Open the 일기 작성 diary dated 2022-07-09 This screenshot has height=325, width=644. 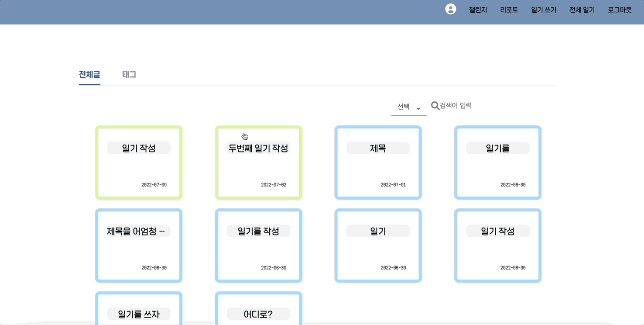click(138, 162)
